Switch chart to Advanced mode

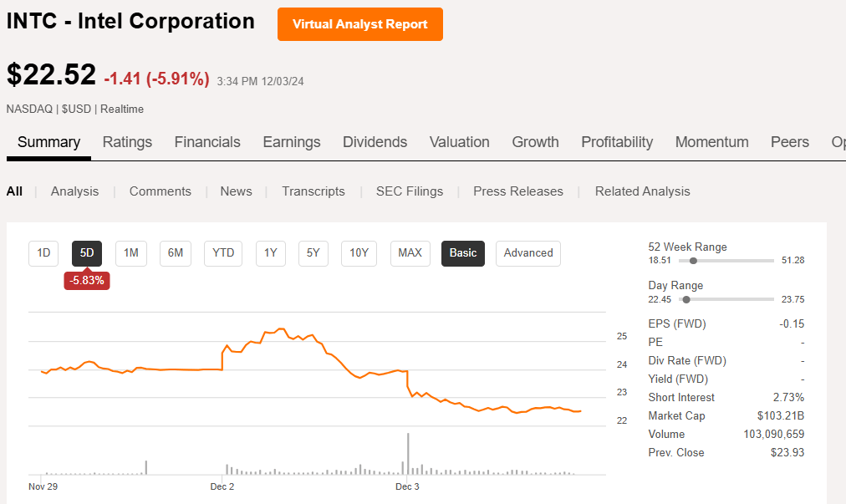(527, 252)
